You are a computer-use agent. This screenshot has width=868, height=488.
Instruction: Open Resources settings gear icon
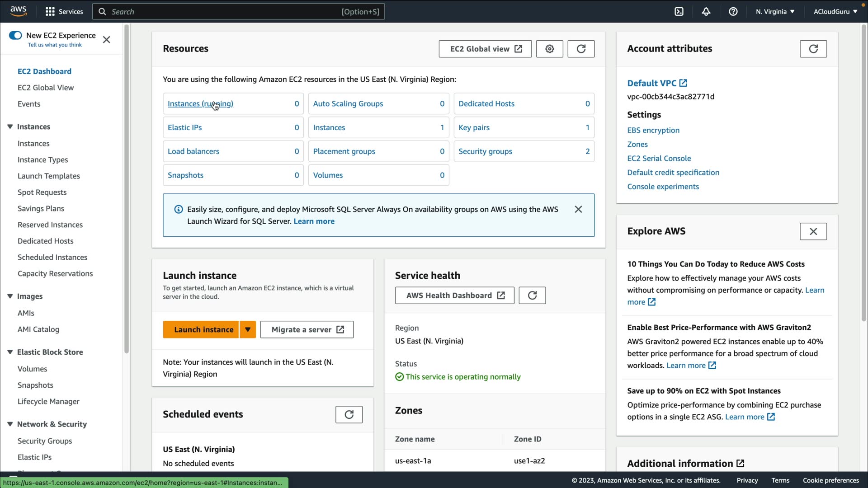(x=549, y=49)
